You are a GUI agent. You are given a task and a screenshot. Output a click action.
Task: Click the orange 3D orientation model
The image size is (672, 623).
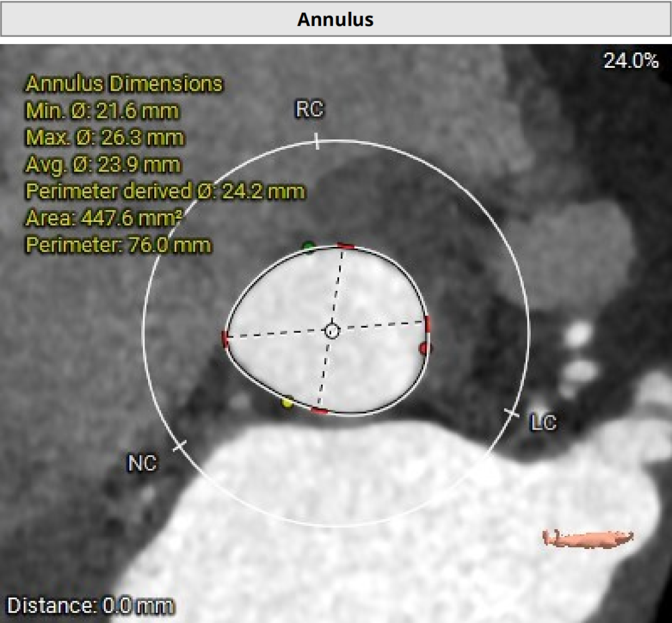pos(587,537)
